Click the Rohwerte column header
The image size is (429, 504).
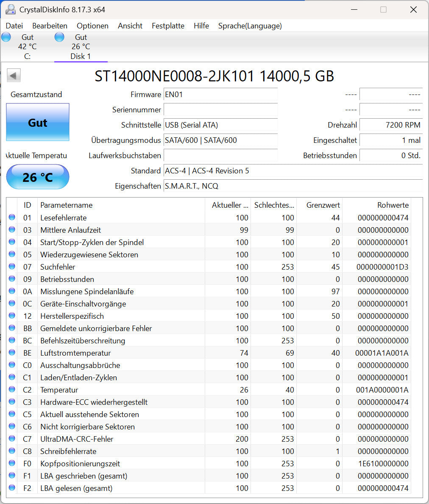[x=393, y=205]
